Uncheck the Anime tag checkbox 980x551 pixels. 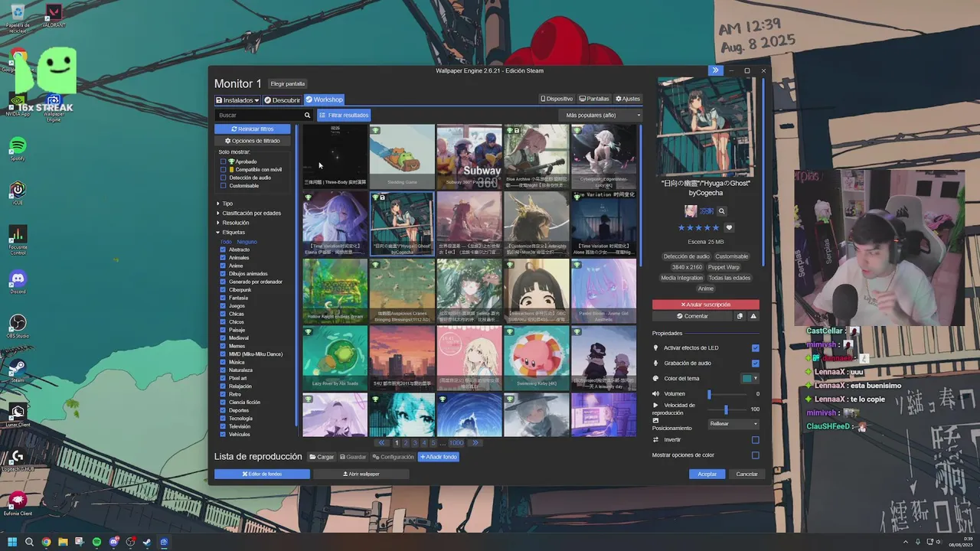coord(224,266)
